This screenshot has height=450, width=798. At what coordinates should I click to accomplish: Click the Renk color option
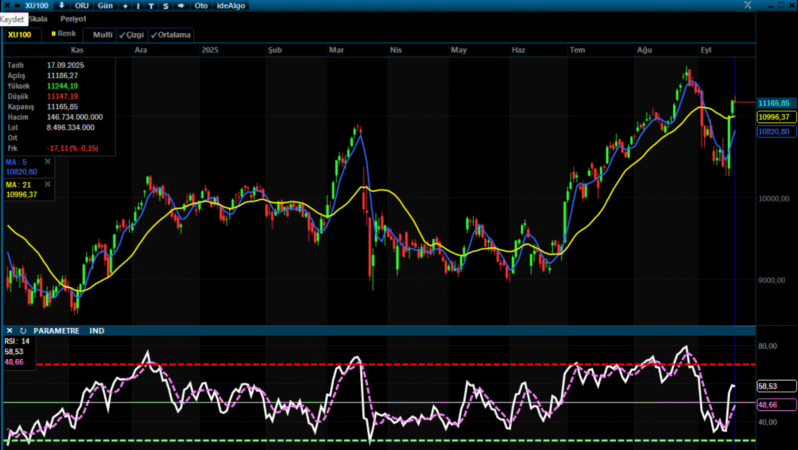tap(67, 34)
